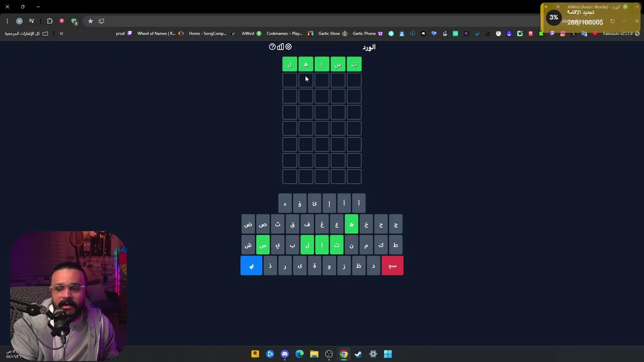Tap the ع key
Image resolution: width=644 pixels, height=362 pixels.
pyautogui.click(x=337, y=224)
